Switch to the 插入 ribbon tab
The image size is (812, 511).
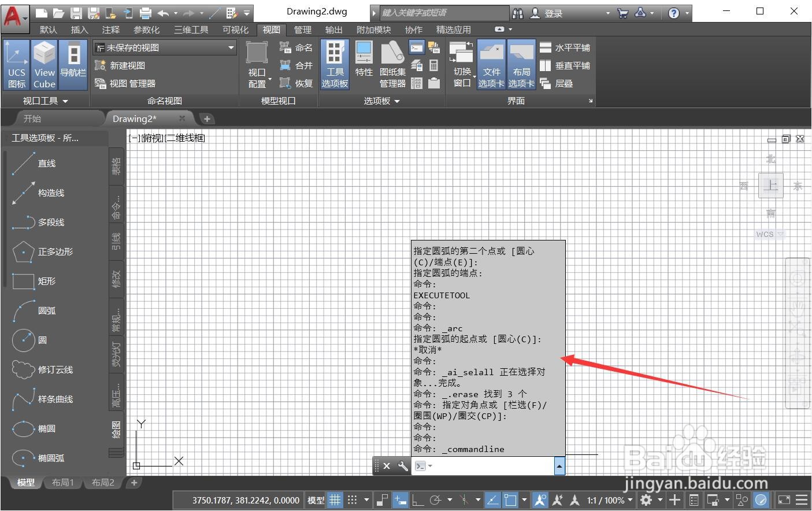(79, 29)
